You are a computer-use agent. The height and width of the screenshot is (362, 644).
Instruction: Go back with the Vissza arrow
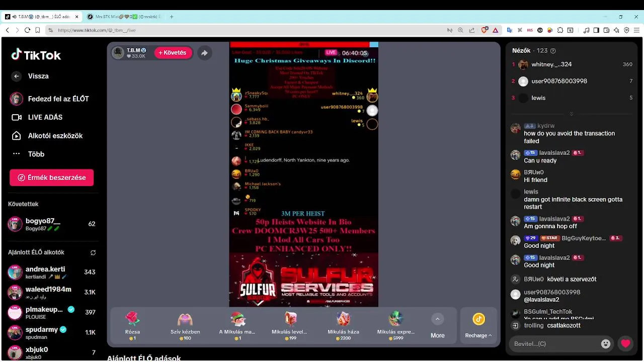tap(17, 76)
